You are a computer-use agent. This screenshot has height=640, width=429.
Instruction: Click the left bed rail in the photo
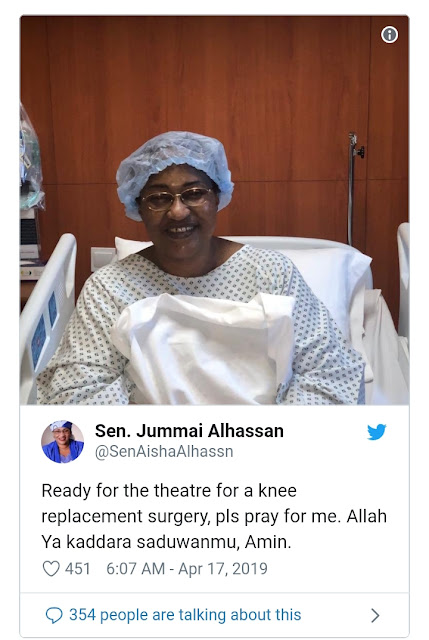point(47,316)
